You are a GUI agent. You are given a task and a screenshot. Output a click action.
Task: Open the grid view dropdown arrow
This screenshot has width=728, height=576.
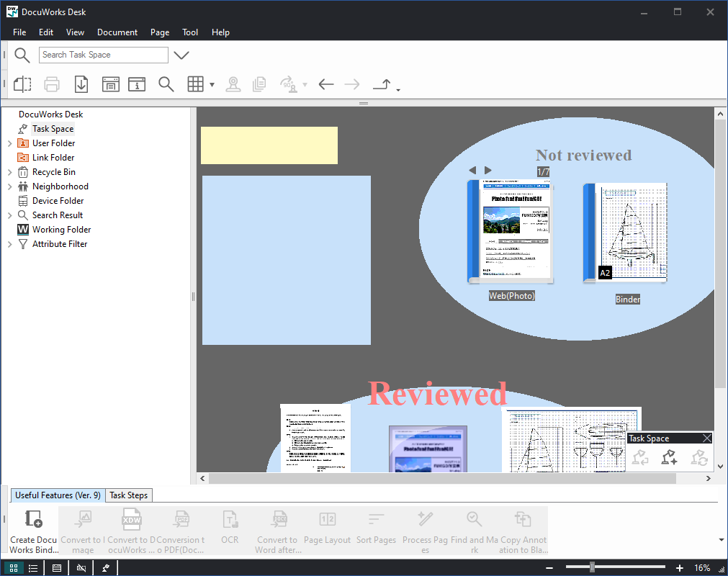(x=212, y=84)
